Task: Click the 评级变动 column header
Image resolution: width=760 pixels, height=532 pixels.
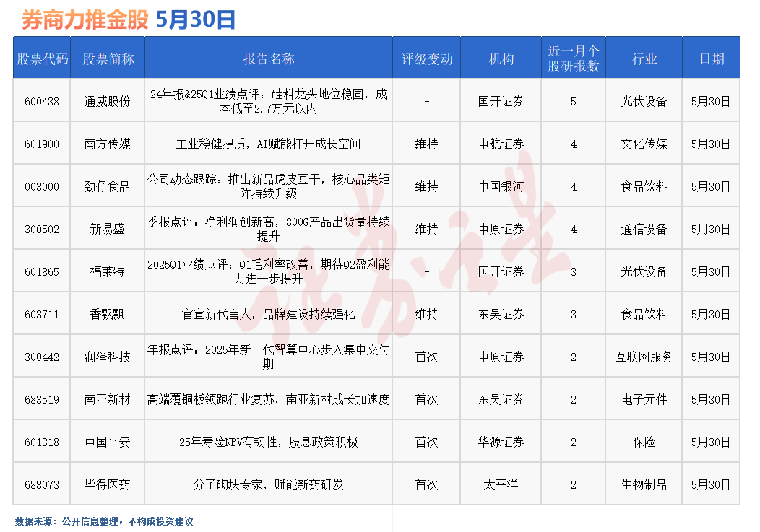Action: 427,58
